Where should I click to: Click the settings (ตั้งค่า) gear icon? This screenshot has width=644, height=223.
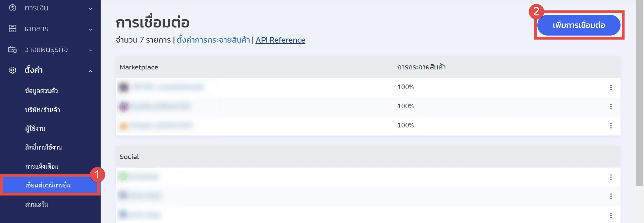(x=12, y=70)
